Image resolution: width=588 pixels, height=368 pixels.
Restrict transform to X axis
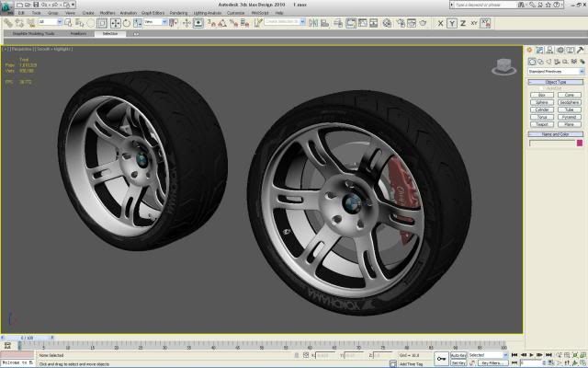(441, 23)
